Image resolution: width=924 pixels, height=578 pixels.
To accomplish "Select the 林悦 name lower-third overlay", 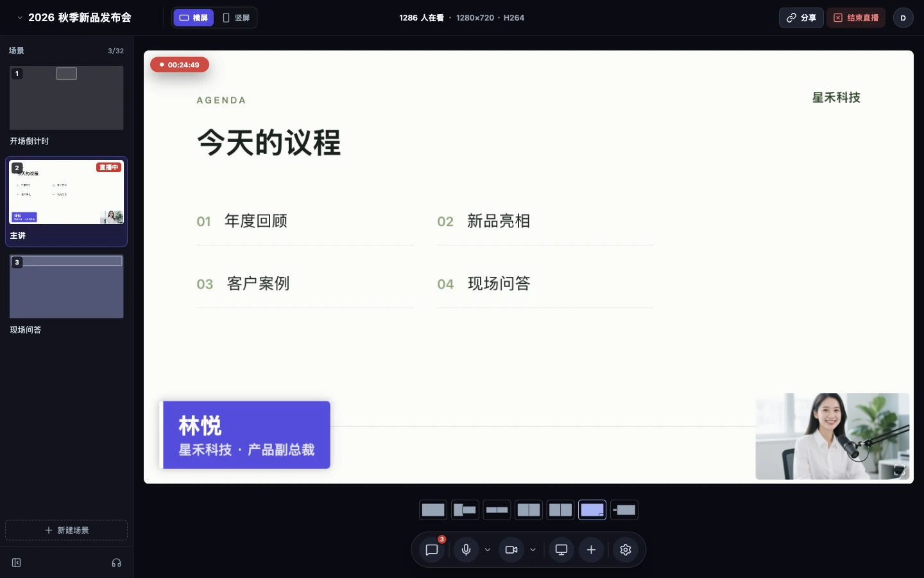I will [245, 435].
